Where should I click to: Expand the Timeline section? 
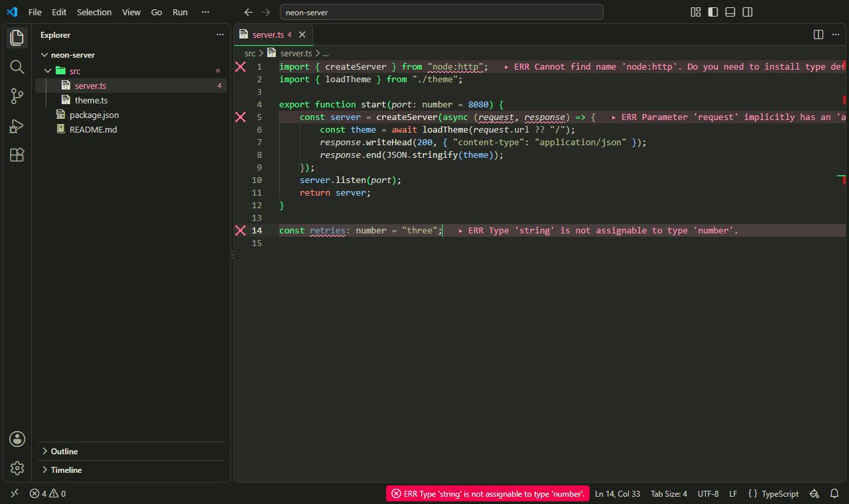point(131,470)
